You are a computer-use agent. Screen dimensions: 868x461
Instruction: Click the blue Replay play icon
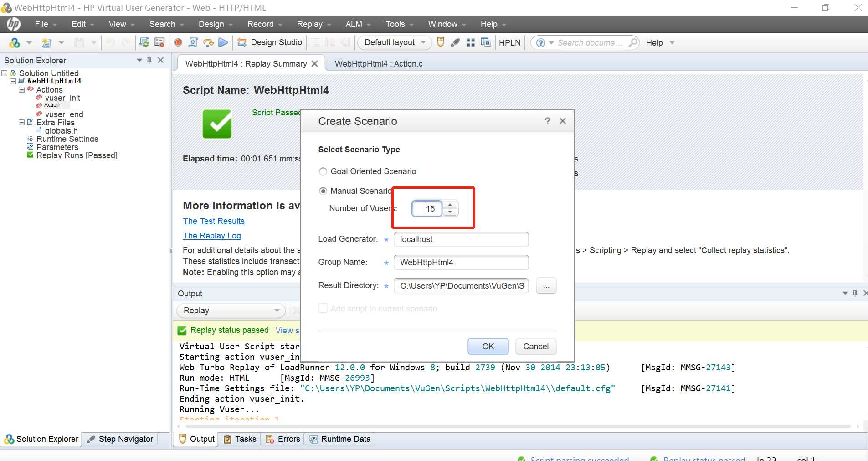point(223,42)
